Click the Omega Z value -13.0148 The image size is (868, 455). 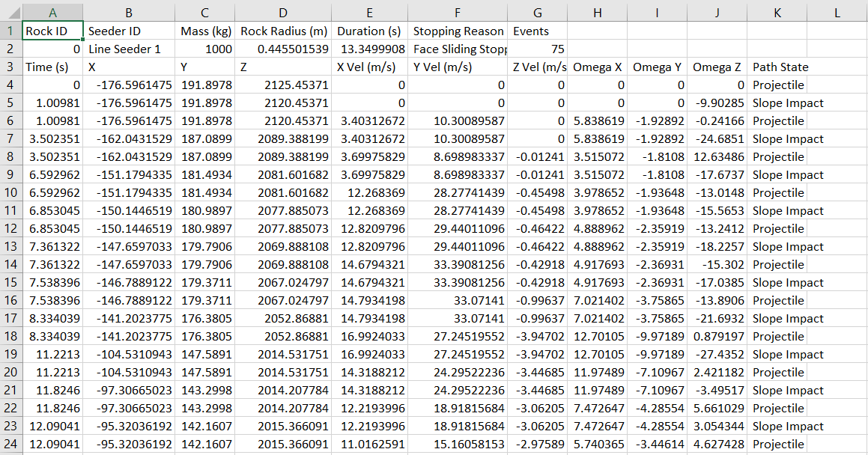click(x=717, y=192)
